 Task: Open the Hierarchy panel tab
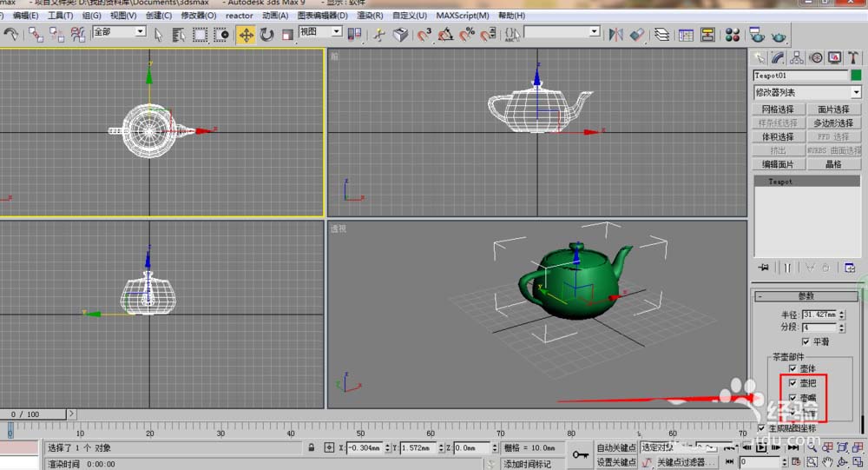(798, 57)
